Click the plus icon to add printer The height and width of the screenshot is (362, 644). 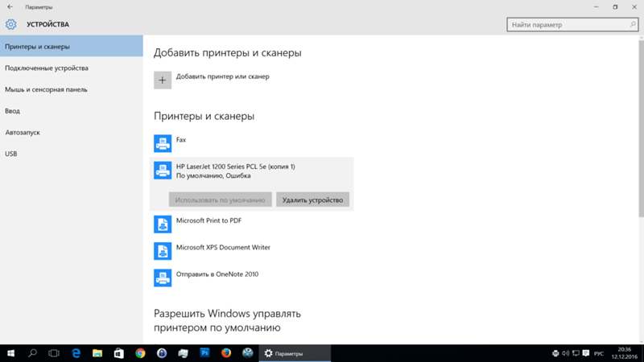click(163, 80)
